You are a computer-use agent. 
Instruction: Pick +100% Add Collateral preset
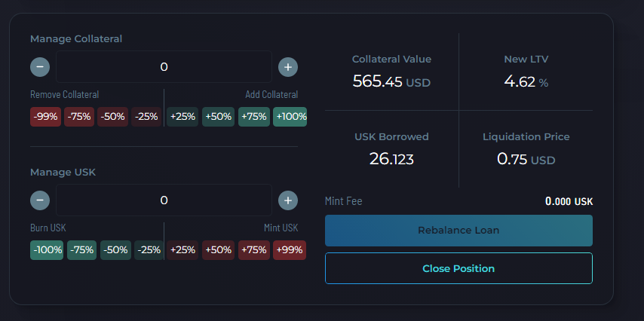[x=290, y=117]
